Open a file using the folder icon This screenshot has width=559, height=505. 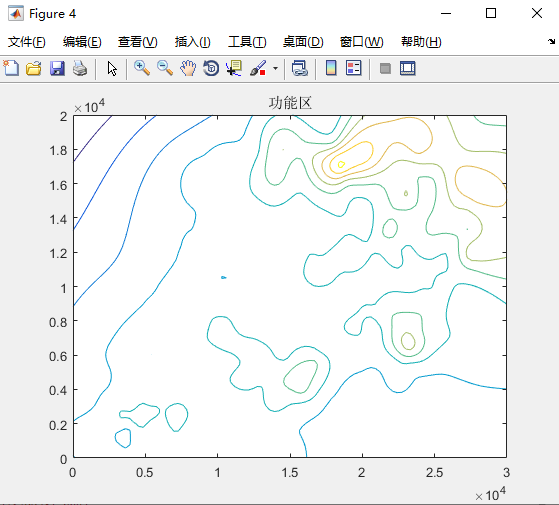pyautogui.click(x=34, y=68)
